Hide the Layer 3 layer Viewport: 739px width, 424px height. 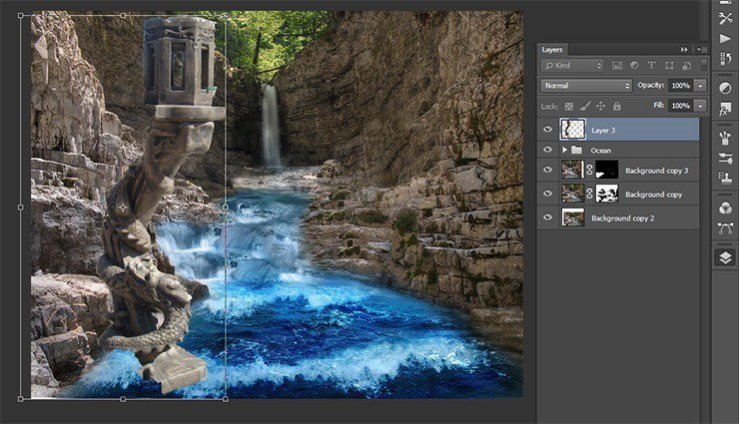(x=547, y=129)
